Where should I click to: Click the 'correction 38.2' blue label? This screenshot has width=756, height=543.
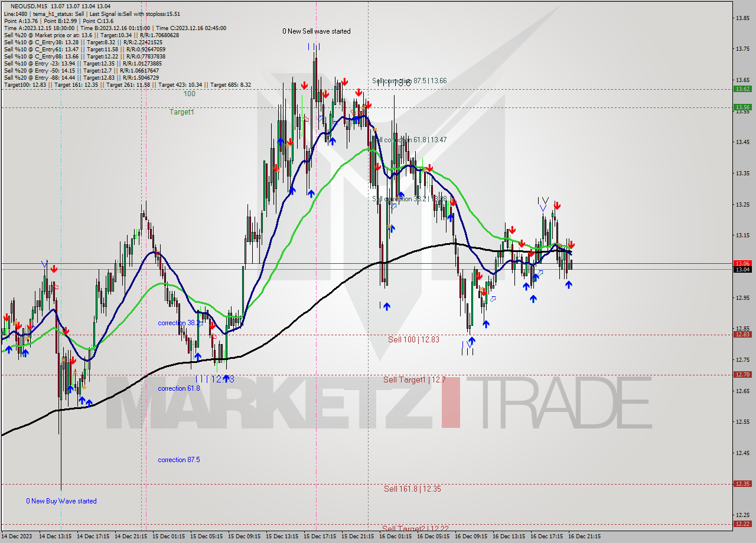179,323
